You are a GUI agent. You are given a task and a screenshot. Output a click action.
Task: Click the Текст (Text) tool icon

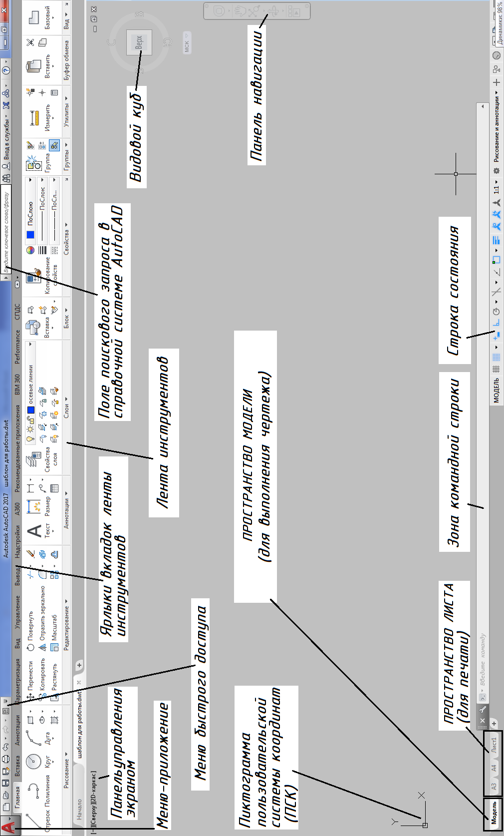coord(34,530)
